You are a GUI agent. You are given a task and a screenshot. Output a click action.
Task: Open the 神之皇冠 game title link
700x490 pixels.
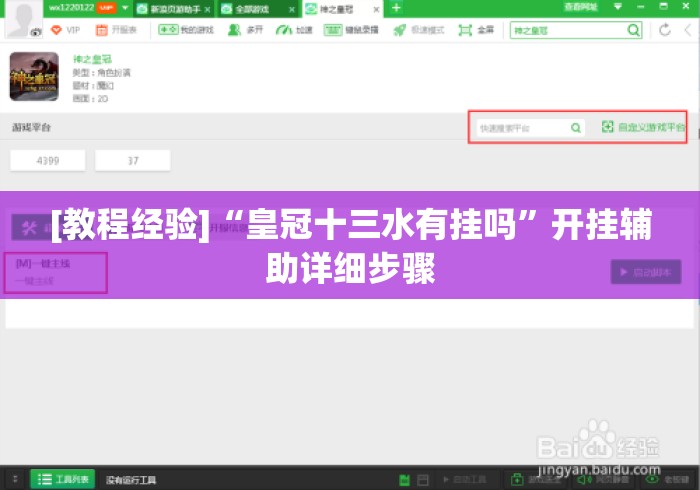(x=92, y=59)
